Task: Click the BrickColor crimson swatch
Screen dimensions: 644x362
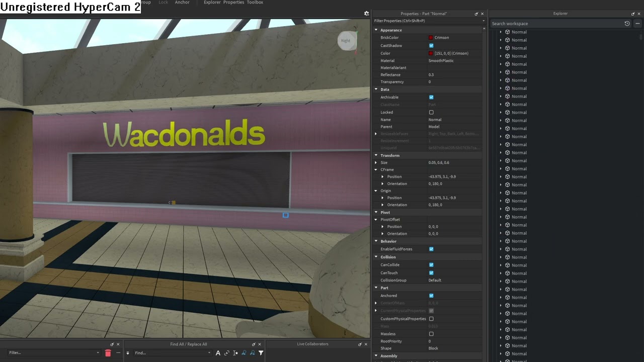Action: coord(431,38)
